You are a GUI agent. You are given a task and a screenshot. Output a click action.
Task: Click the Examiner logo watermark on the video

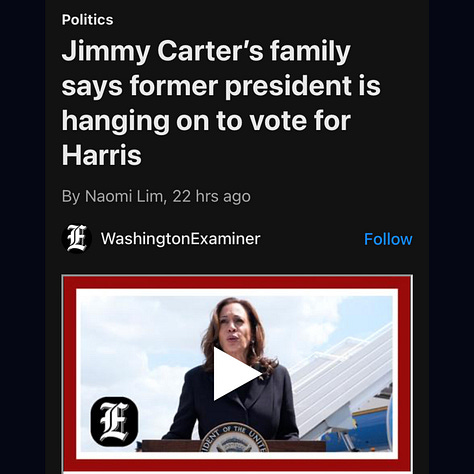(x=114, y=421)
